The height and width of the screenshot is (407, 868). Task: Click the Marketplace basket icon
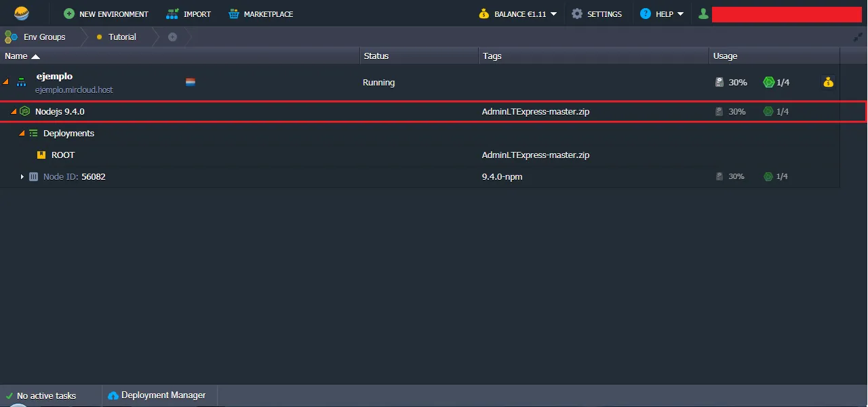[x=234, y=14]
